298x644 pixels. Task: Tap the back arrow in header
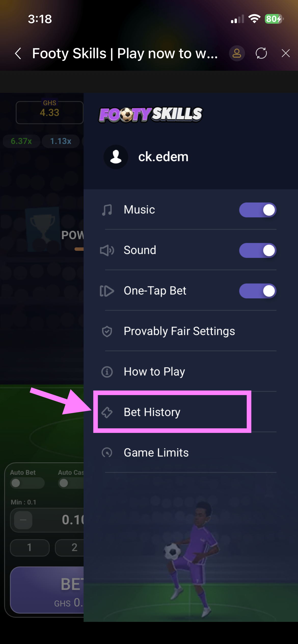pyautogui.click(x=18, y=53)
